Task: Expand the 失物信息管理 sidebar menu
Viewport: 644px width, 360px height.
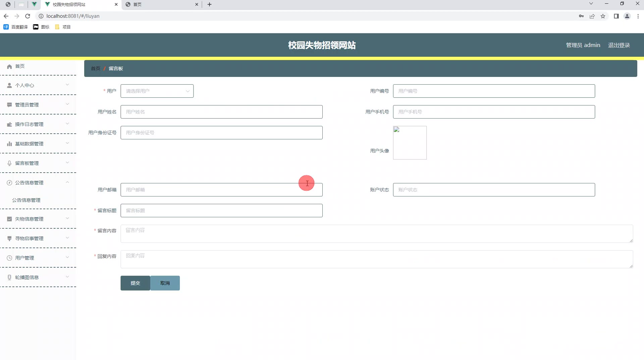Action: [x=67, y=218]
